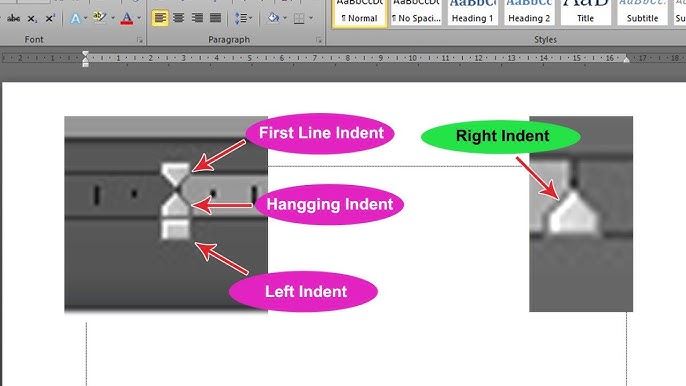686x386 pixels.
Task: Apply the Subtitle style
Action: pos(642,13)
